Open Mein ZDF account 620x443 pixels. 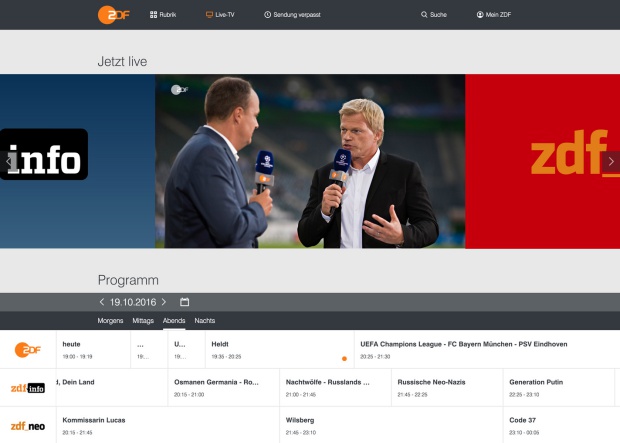494,15
